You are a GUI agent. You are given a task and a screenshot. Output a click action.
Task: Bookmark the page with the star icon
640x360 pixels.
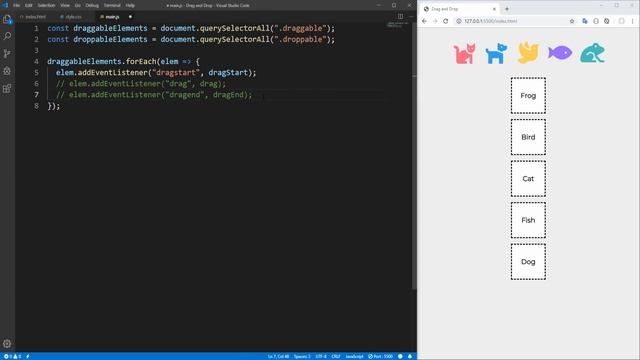[572, 21]
